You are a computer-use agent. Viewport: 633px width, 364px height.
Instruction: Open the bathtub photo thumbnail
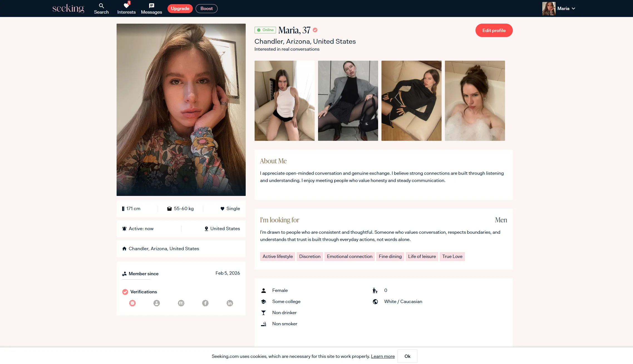pyautogui.click(x=475, y=101)
